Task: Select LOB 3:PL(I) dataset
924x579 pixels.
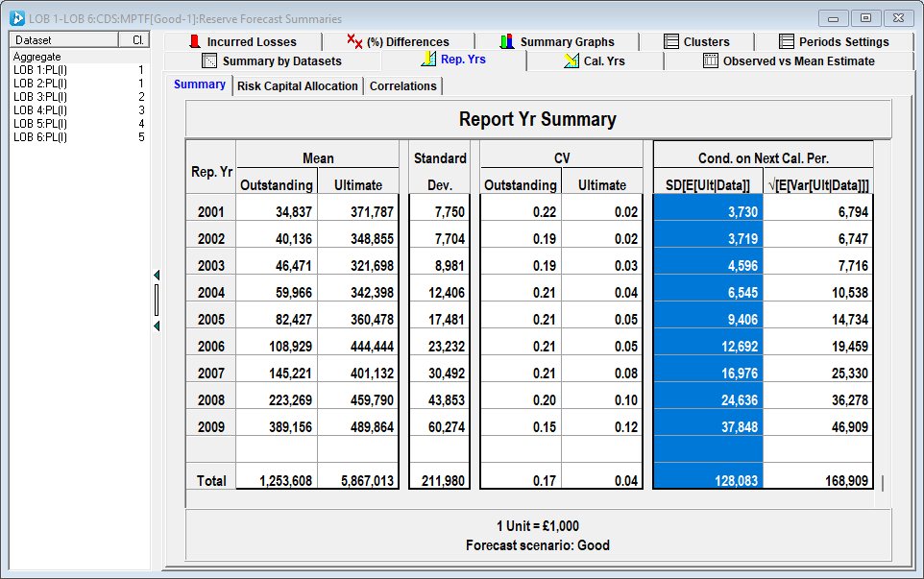Action: (79, 97)
